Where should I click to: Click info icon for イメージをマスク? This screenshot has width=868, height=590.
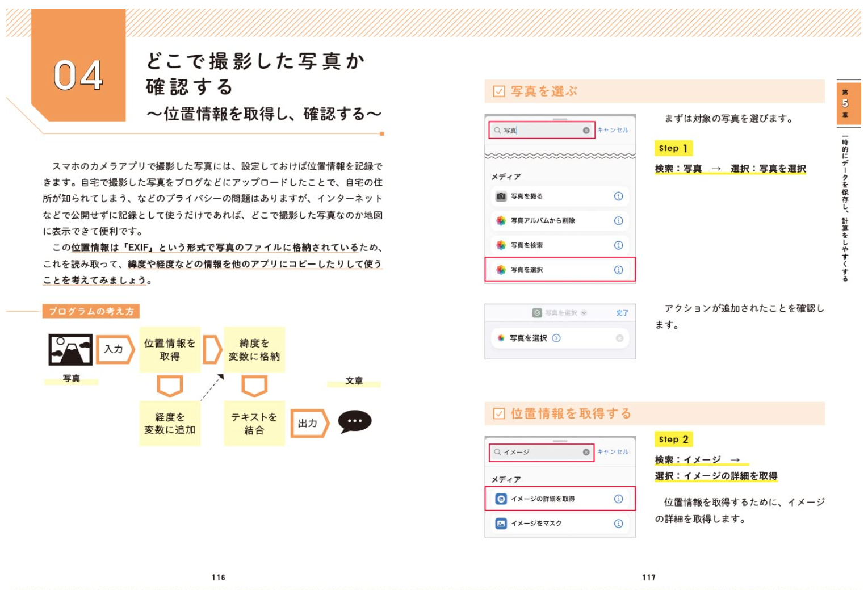[618, 523]
